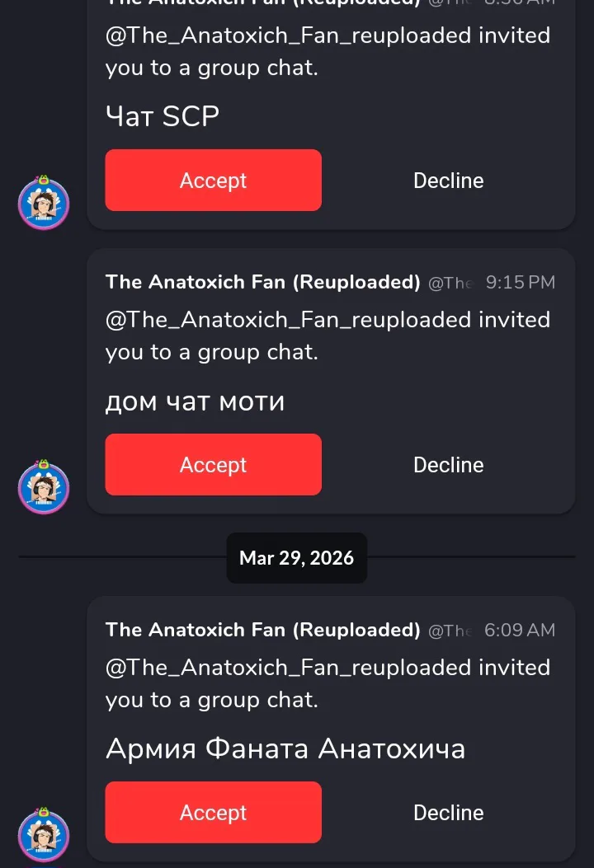Decline the Армия Фаната Анатохича invite
594x868 pixels.
(448, 813)
